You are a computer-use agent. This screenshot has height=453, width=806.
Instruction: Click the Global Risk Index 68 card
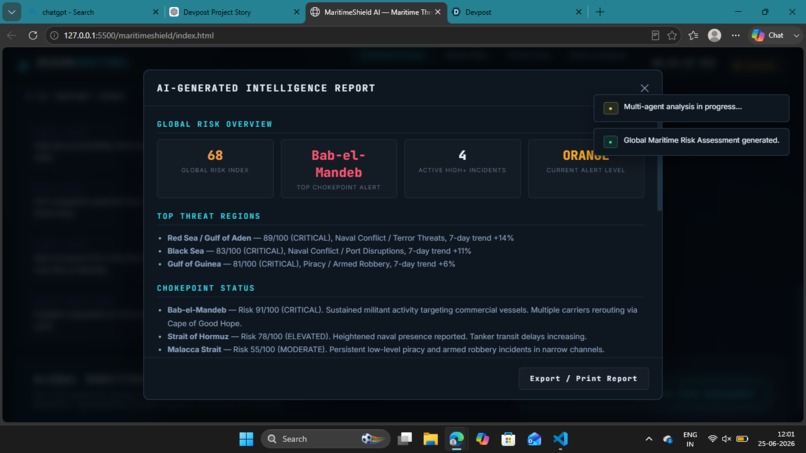click(215, 169)
